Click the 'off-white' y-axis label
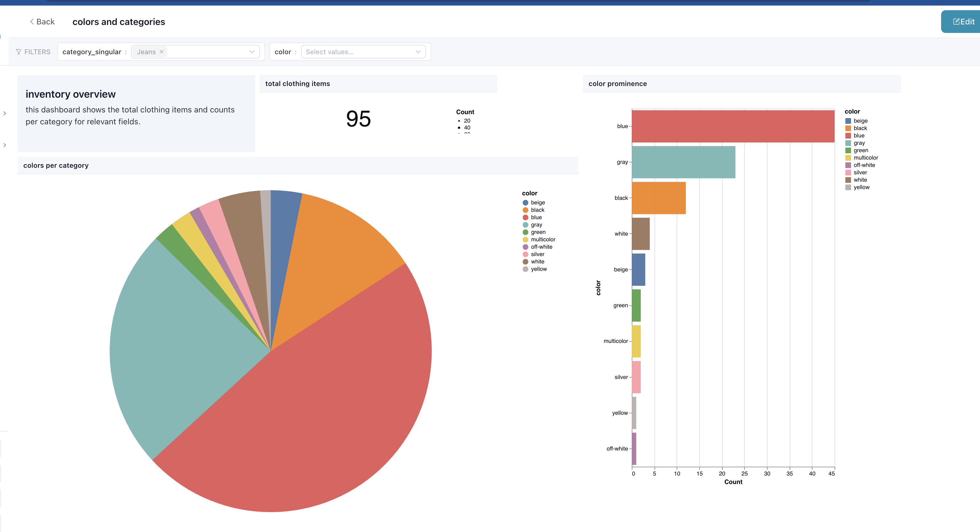This screenshot has height=532, width=980. 617,449
